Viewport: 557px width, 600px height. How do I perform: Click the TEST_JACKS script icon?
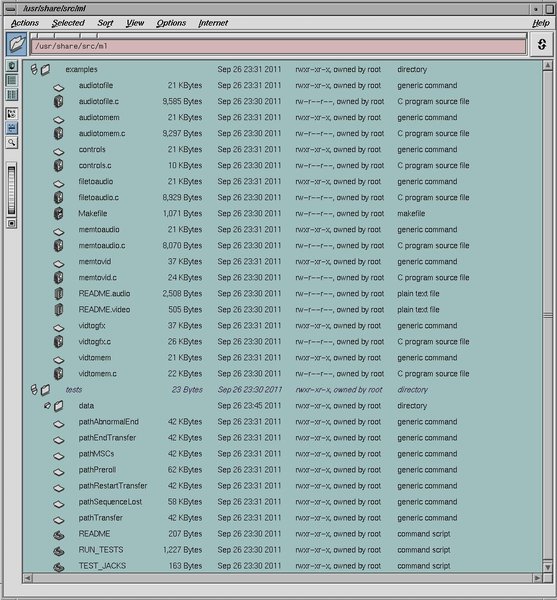pos(59,567)
